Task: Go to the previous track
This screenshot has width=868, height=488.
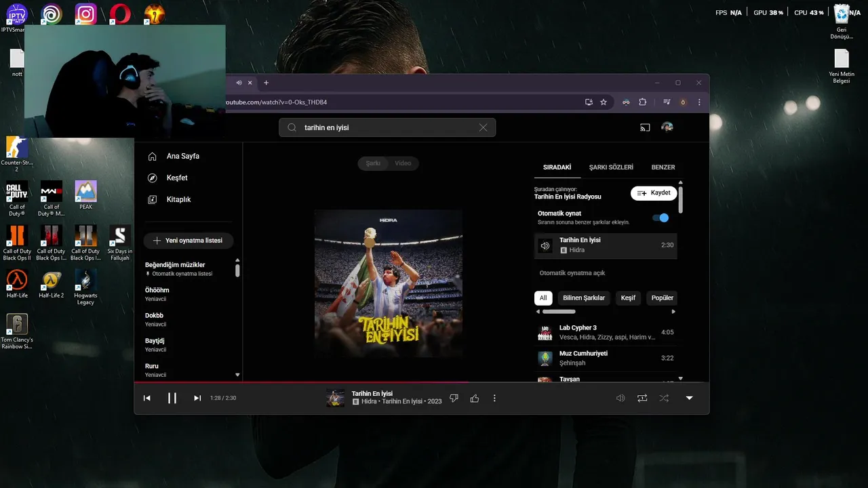Action: pos(147,399)
